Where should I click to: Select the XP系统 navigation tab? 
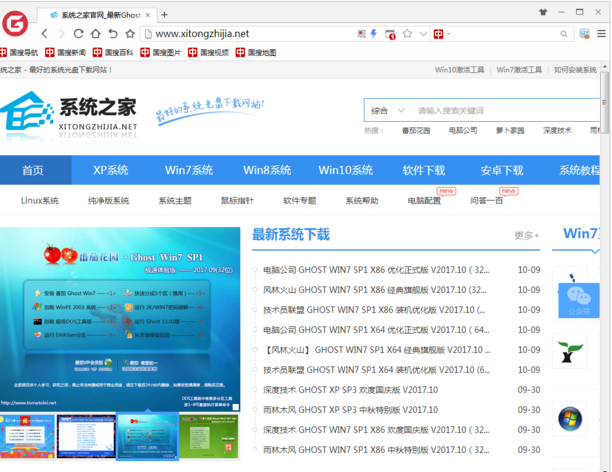[x=110, y=170]
